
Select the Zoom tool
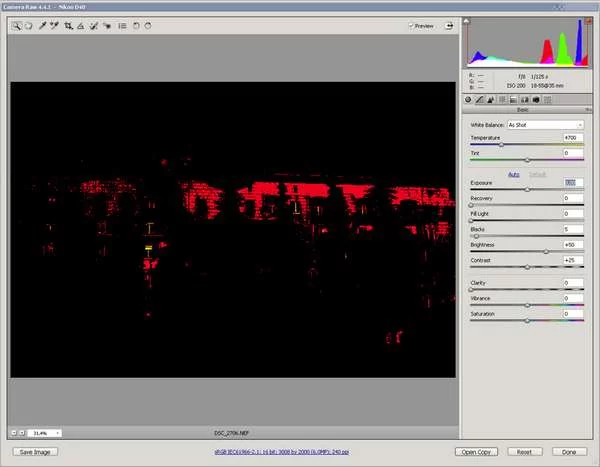[16, 26]
